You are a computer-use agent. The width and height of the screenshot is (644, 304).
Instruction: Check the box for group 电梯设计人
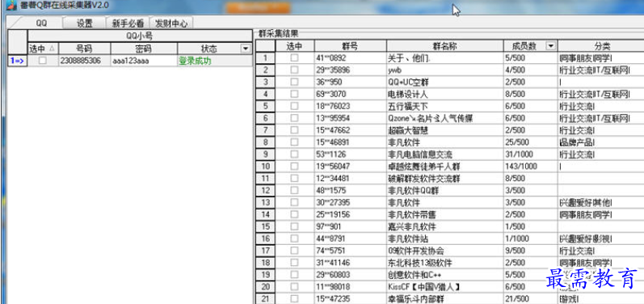pyautogui.click(x=294, y=94)
